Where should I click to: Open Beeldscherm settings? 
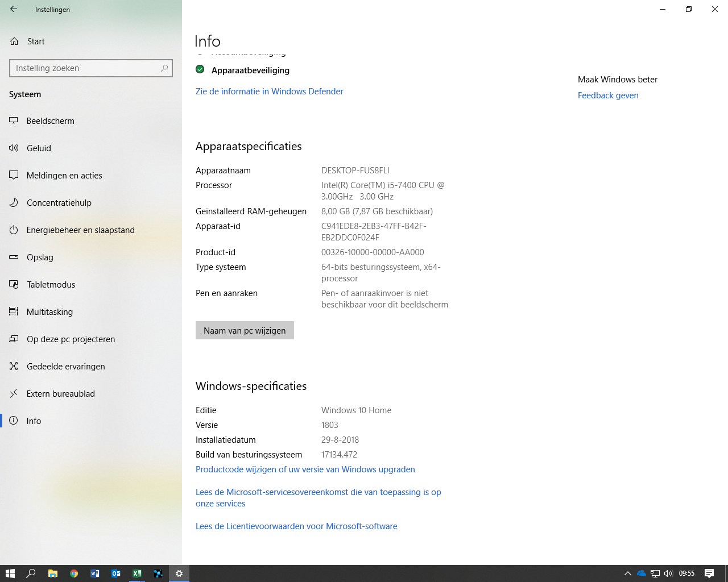[50, 121]
